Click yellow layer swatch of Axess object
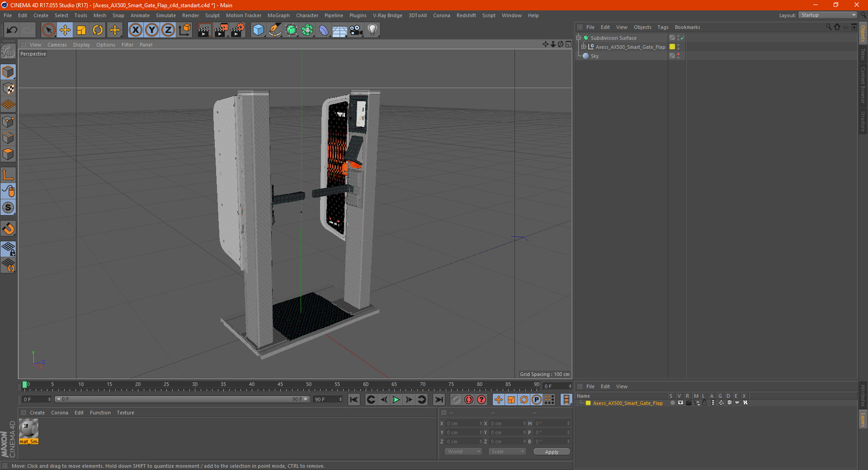 click(x=672, y=47)
